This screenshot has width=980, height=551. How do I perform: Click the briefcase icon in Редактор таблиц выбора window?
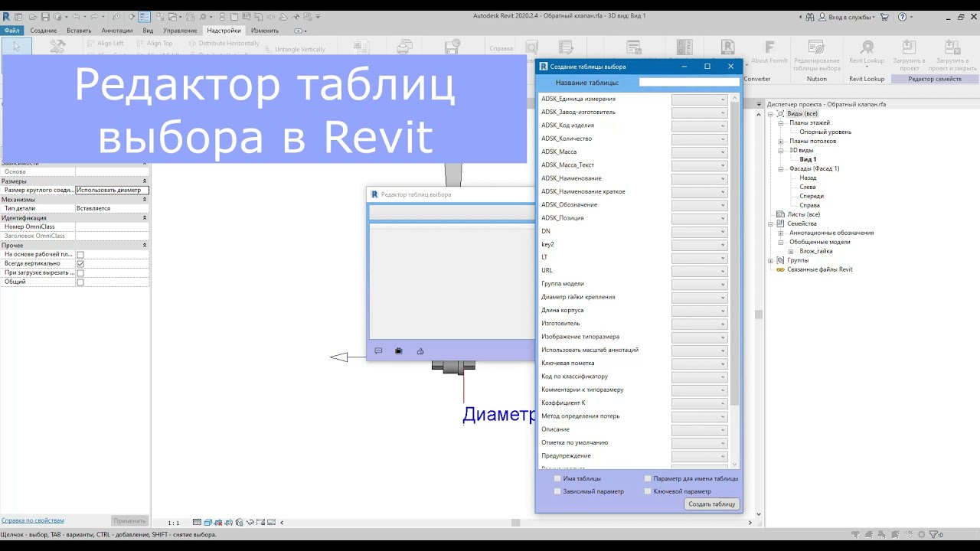pos(399,351)
